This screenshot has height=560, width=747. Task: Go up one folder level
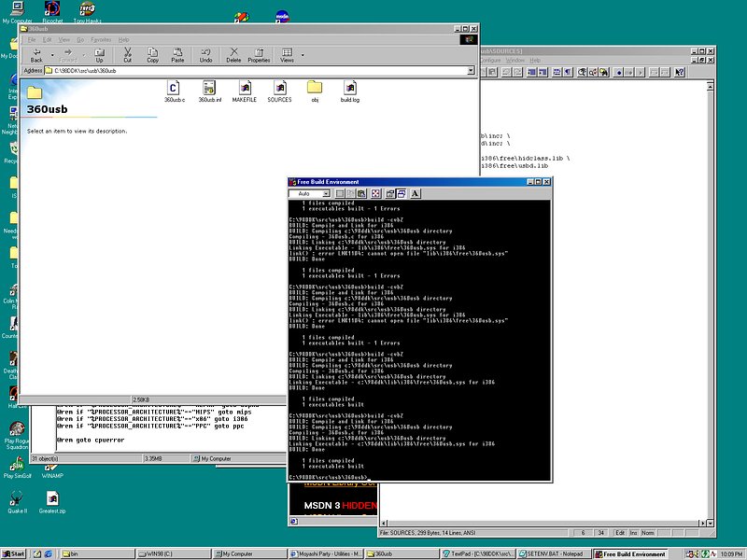[99, 54]
